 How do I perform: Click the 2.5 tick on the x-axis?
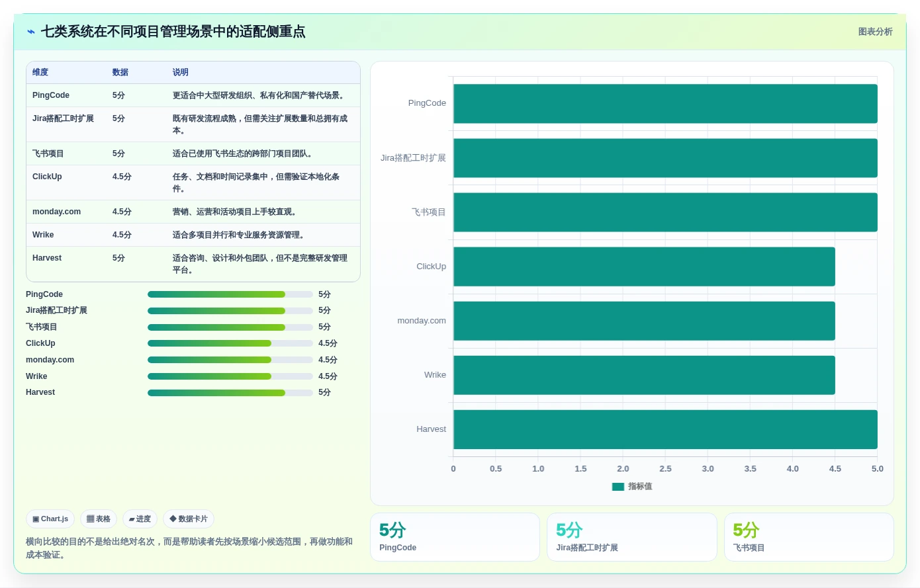coord(665,469)
